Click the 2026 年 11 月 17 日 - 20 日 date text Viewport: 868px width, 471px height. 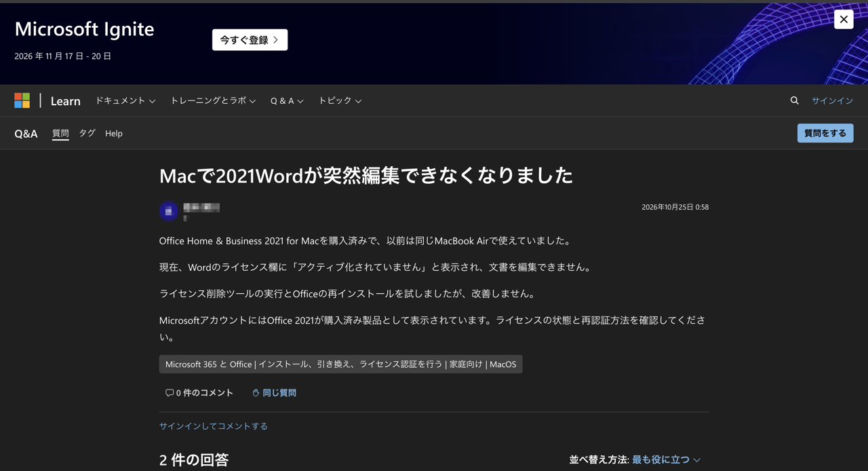(x=62, y=56)
